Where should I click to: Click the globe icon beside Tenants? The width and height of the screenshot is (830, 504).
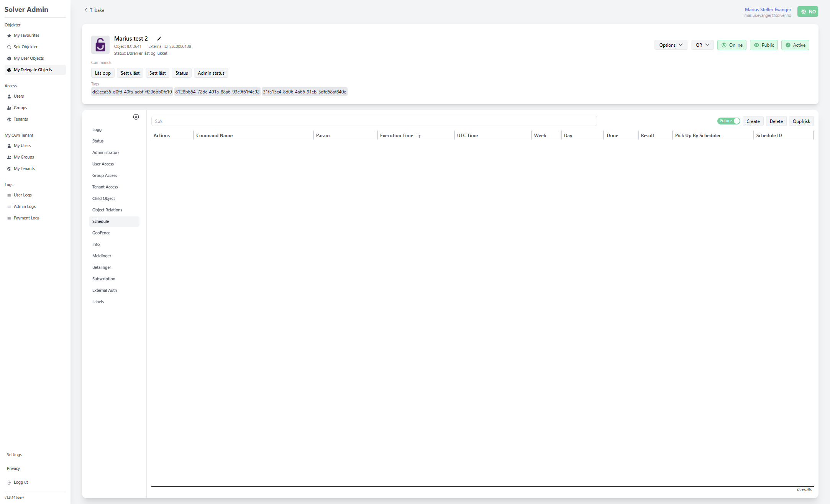[x=9, y=119]
